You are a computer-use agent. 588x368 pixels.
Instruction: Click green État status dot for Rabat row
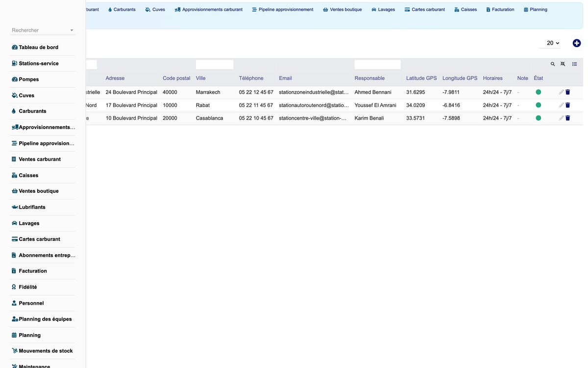539,105
